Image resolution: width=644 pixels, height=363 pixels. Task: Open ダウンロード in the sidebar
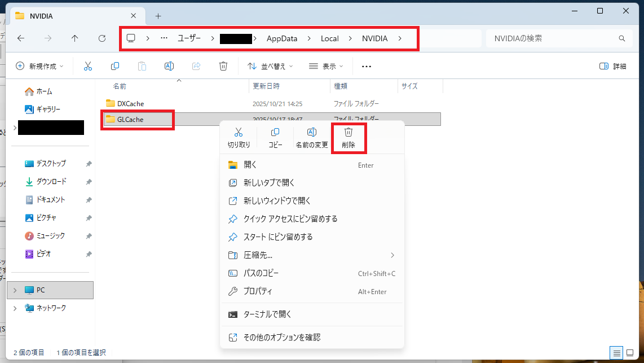coord(51,182)
